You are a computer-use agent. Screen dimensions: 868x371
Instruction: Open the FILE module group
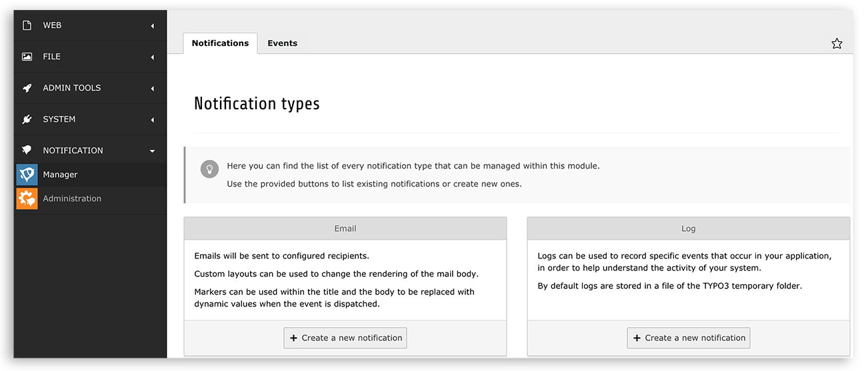(x=90, y=57)
